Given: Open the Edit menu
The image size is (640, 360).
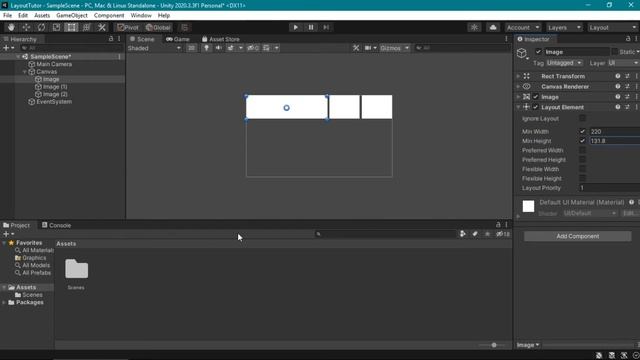Looking at the screenshot, I should [x=23, y=16].
